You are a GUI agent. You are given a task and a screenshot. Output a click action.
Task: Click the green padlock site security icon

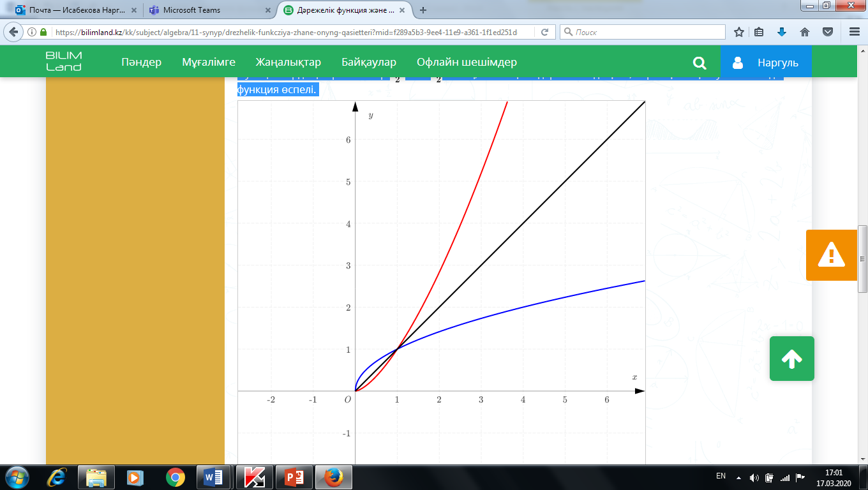pyautogui.click(x=43, y=32)
